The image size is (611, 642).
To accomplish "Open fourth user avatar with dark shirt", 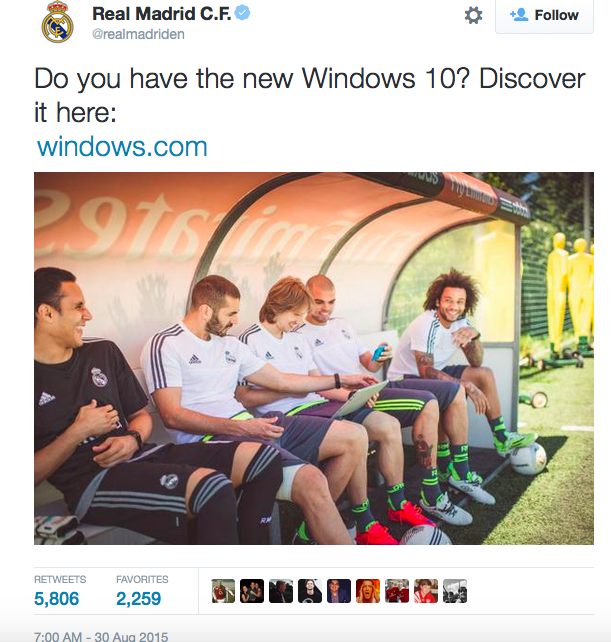I will pos(310,591).
